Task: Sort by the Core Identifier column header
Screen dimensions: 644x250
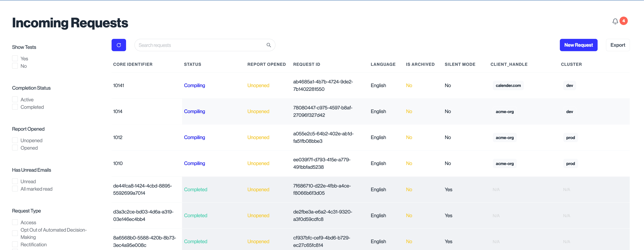Action: pyautogui.click(x=133, y=64)
